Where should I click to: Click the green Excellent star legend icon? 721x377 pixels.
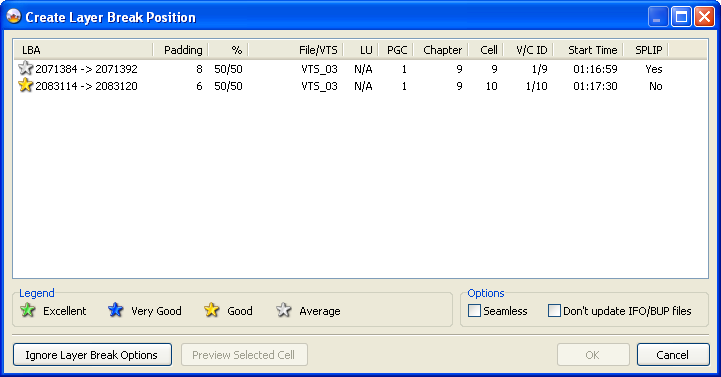click(28, 310)
